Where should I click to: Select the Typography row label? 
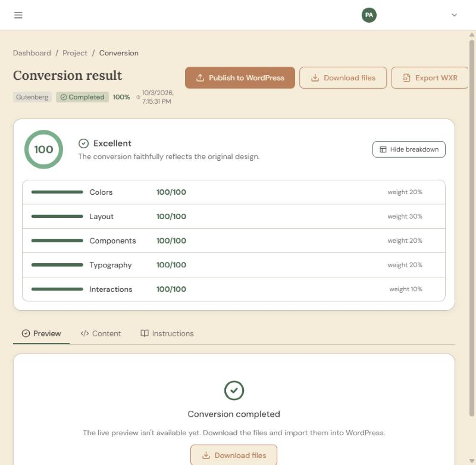point(111,265)
